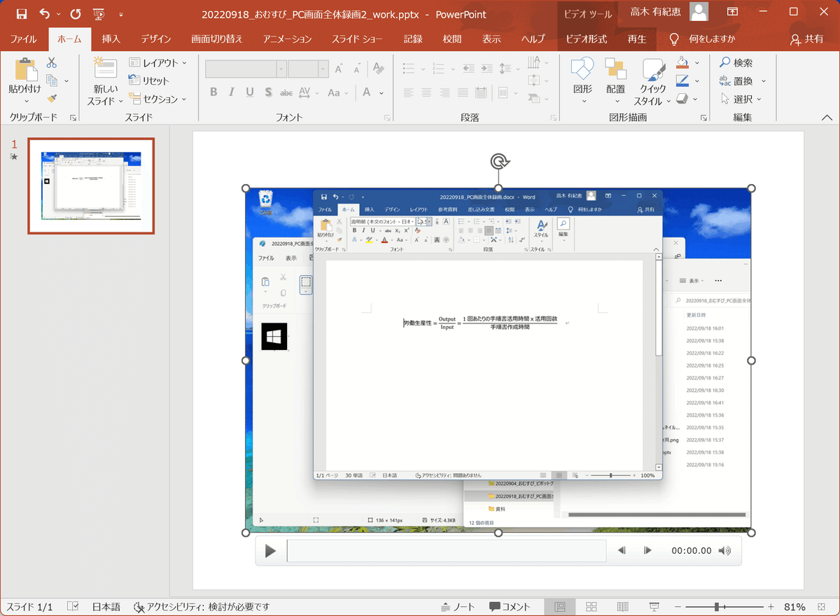Open the Paragraph (段落) dialog launcher
The height and width of the screenshot is (616, 840).
(x=554, y=118)
